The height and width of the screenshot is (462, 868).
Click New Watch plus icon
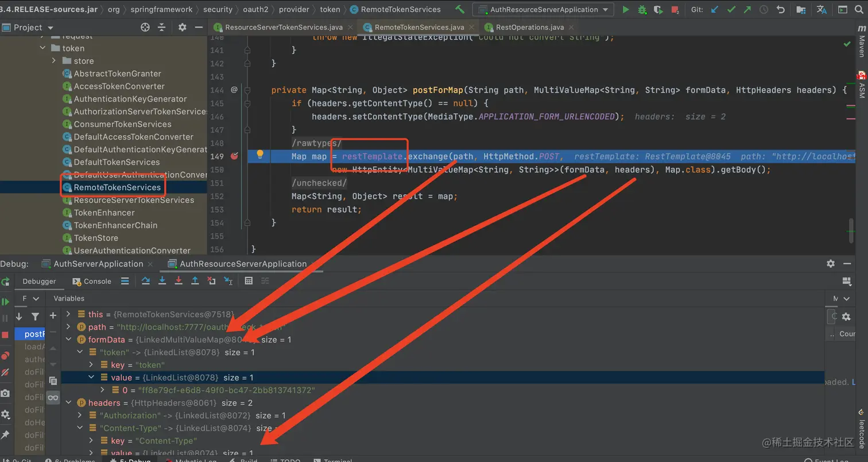[53, 315]
